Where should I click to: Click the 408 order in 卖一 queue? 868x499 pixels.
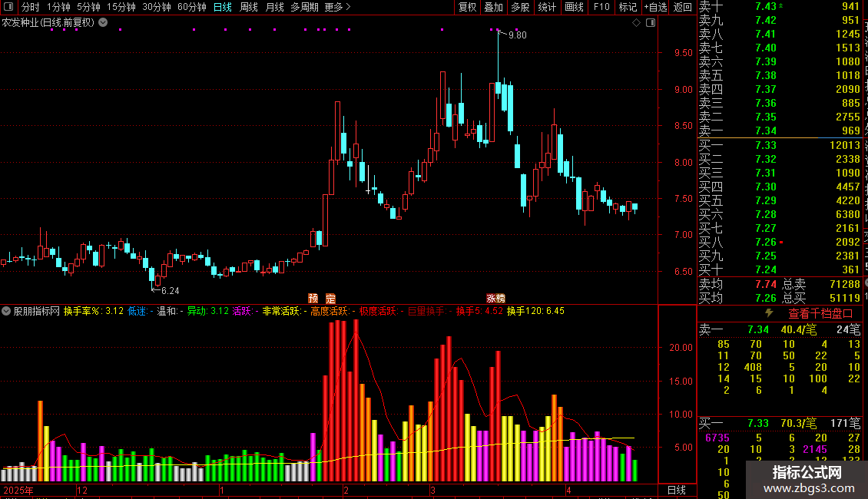point(753,367)
